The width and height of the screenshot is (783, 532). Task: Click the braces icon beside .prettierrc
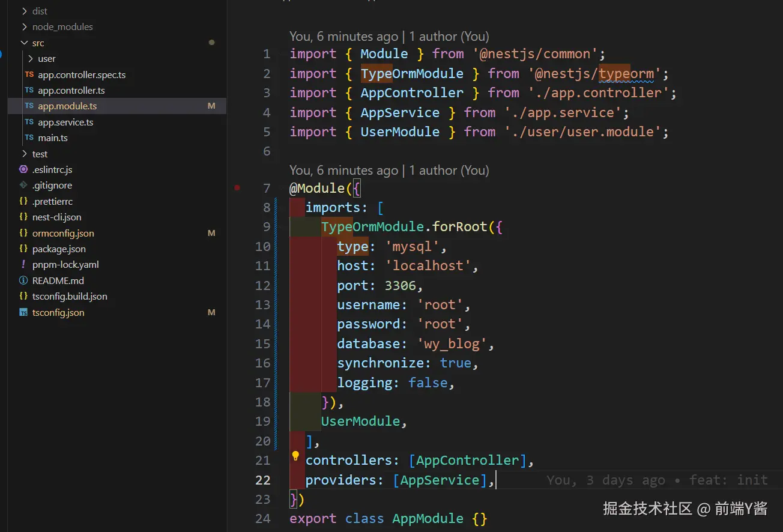coord(23,202)
